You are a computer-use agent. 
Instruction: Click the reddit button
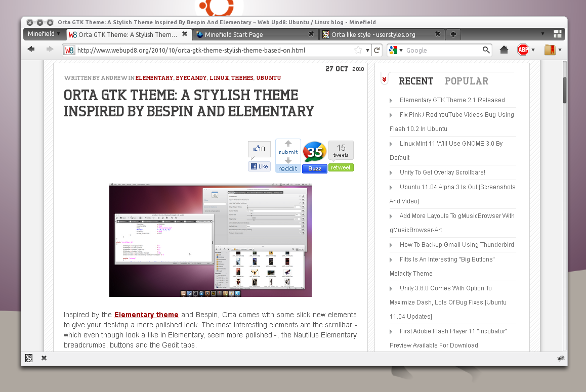click(288, 168)
